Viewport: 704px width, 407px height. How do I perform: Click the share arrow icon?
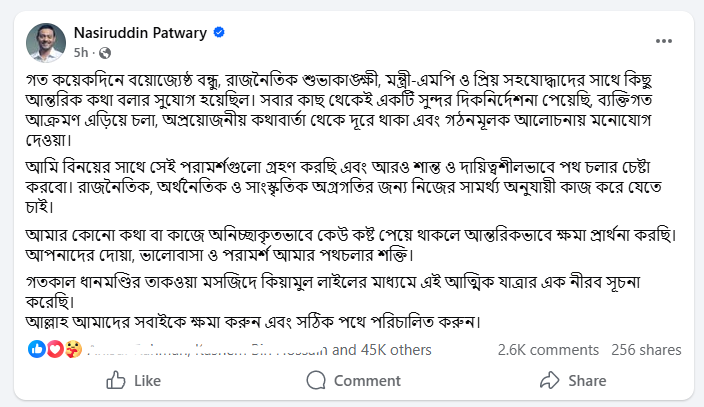click(x=548, y=380)
